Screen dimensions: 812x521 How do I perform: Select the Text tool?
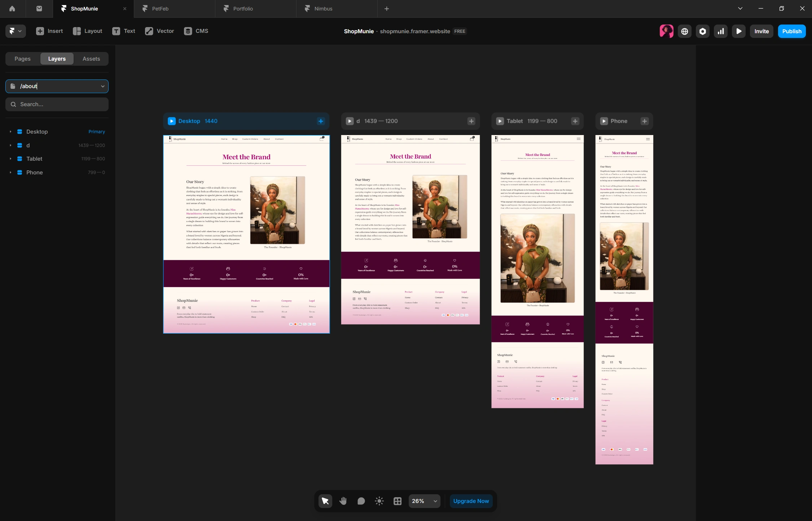pos(124,31)
